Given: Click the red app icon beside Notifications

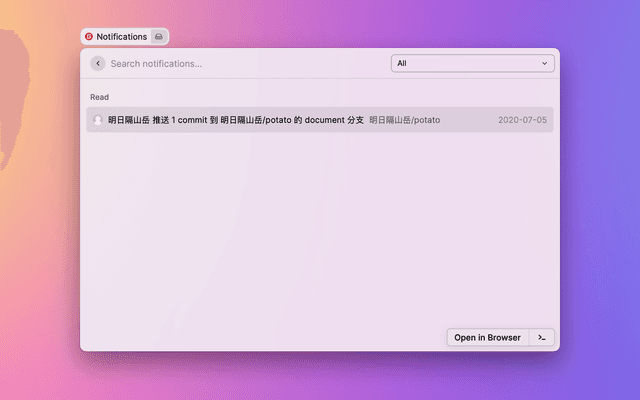Looking at the screenshot, I should click(x=89, y=37).
